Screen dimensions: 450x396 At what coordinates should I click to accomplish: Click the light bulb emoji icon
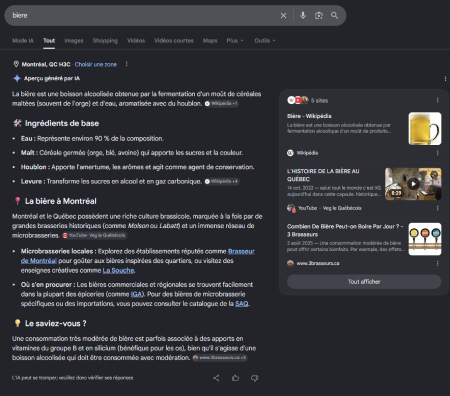(x=17, y=323)
